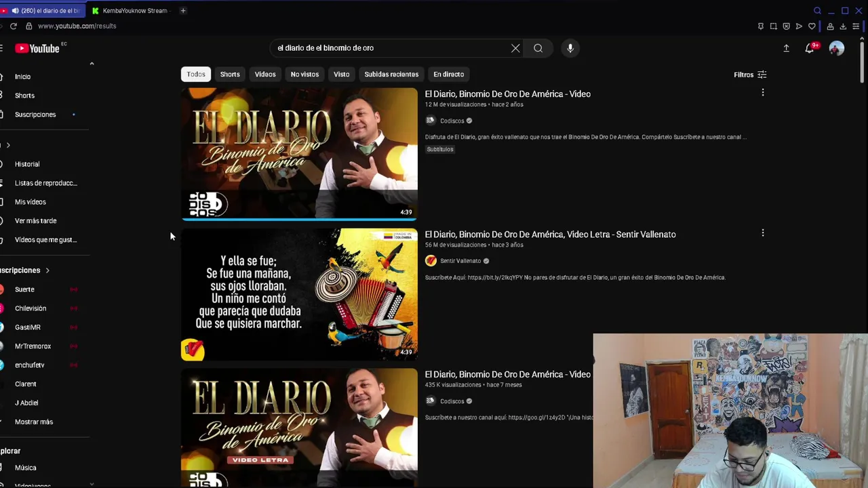The height and width of the screenshot is (488, 868).
Task: Click the search query input field
Action: pos(390,48)
